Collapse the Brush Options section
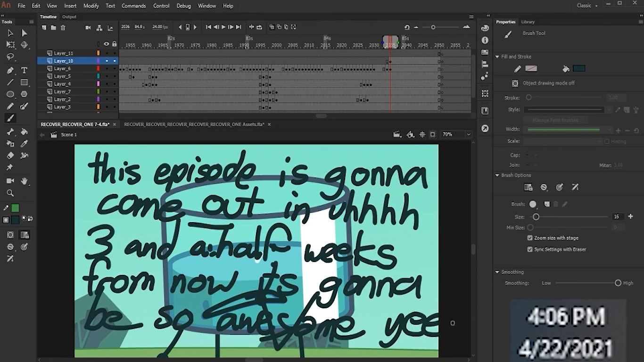 point(497,175)
